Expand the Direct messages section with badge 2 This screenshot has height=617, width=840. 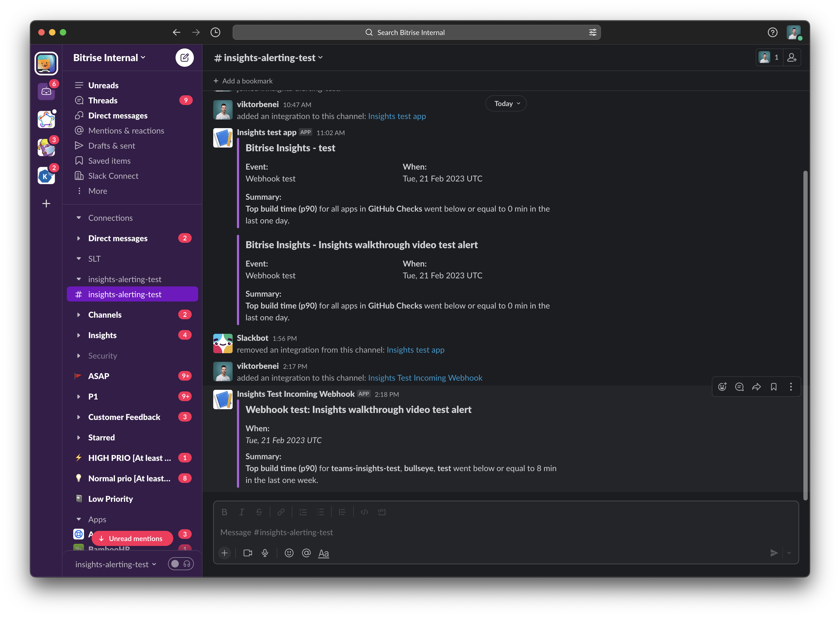tap(78, 238)
